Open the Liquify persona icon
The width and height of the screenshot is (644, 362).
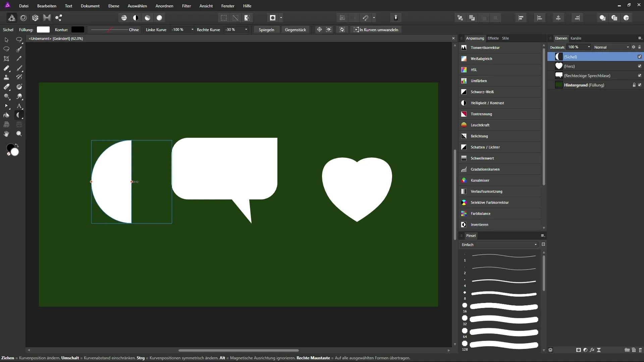tap(23, 18)
